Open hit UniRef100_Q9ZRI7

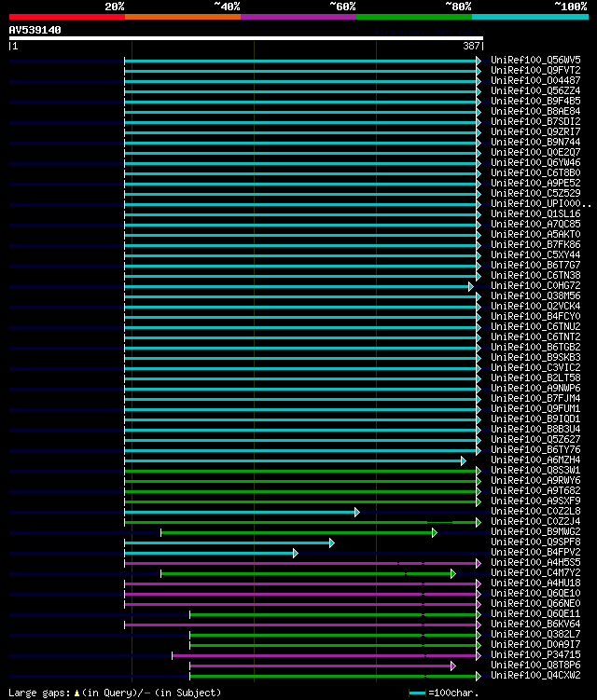pyautogui.click(x=535, y=131)
